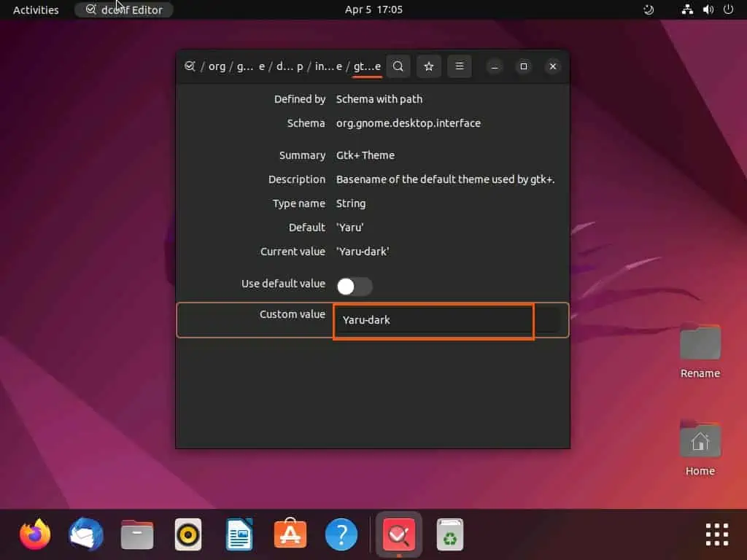Open Activities overview
Screen dimensions: 747x560
click(36, 9)
